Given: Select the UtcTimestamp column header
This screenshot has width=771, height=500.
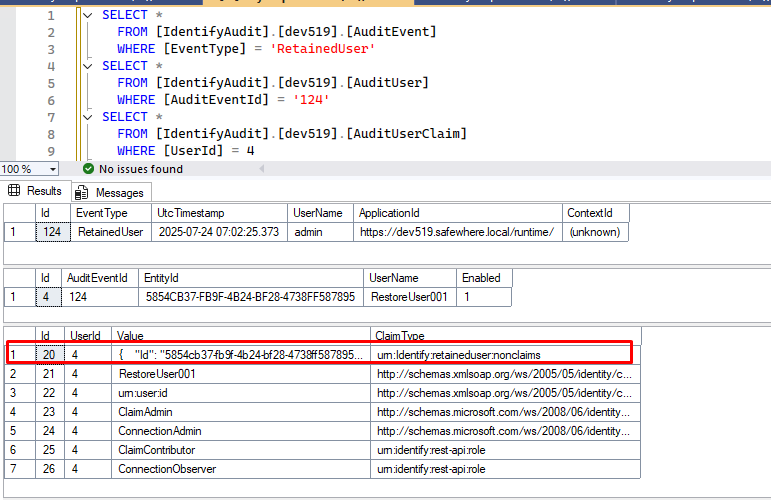Looking at the screenshot, I should click(219, 213).
